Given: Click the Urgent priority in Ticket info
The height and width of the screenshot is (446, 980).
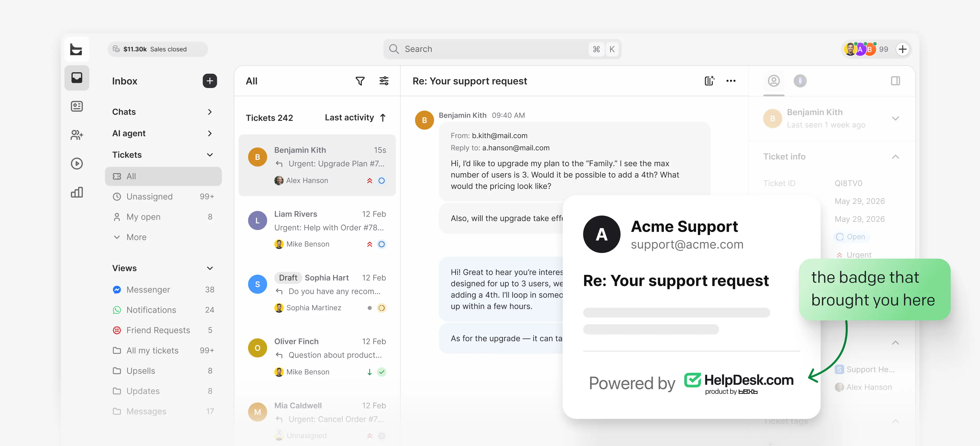Looking at the screenshot, I should 854,255.
